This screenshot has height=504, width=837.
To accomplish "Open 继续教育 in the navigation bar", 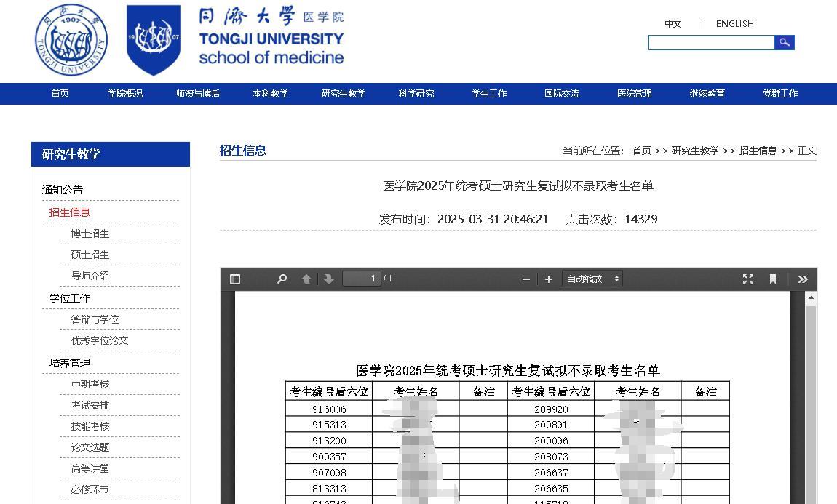I will click(x=707, y=93).
